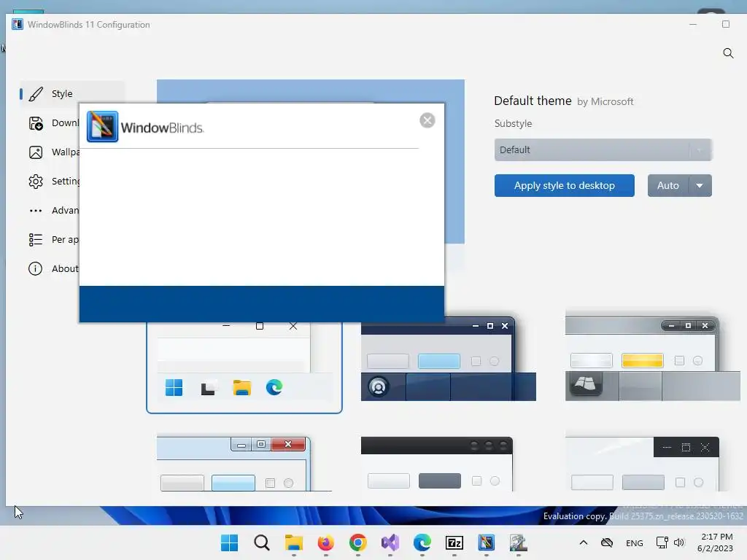Click WindowBlinds app icon in title bar

[18, 24]
